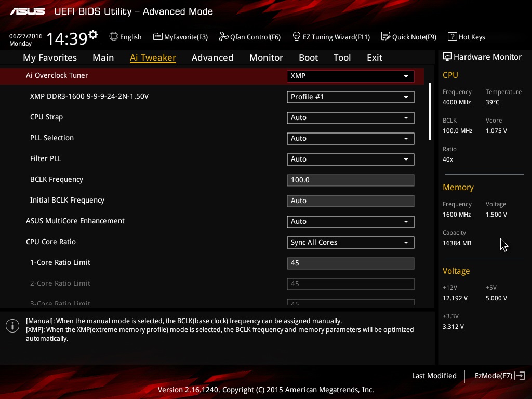
Task: Select the CPU Strap label
Action: point(46,117)
